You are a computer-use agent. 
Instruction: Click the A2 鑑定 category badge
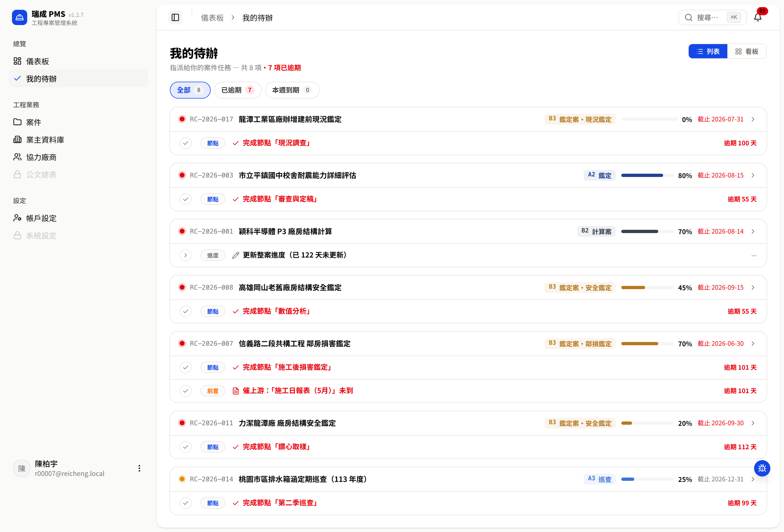coord(599,175)
